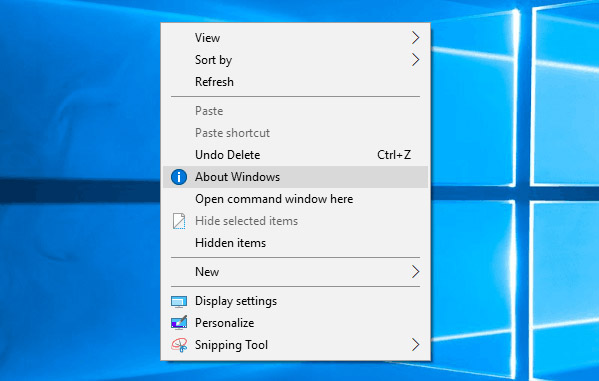Viewport: 599px width, 381px height.
Task: Select Undo Delete in the context menu
Action: click(295, 155)
